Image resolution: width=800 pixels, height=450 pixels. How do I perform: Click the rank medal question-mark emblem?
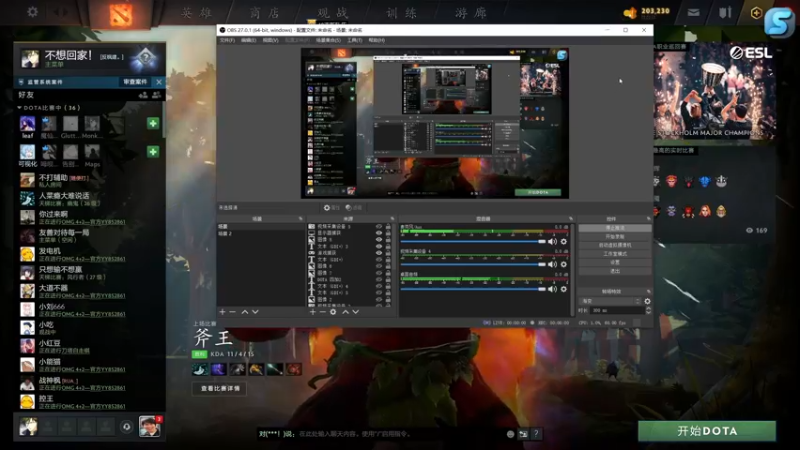pos(145,59)
